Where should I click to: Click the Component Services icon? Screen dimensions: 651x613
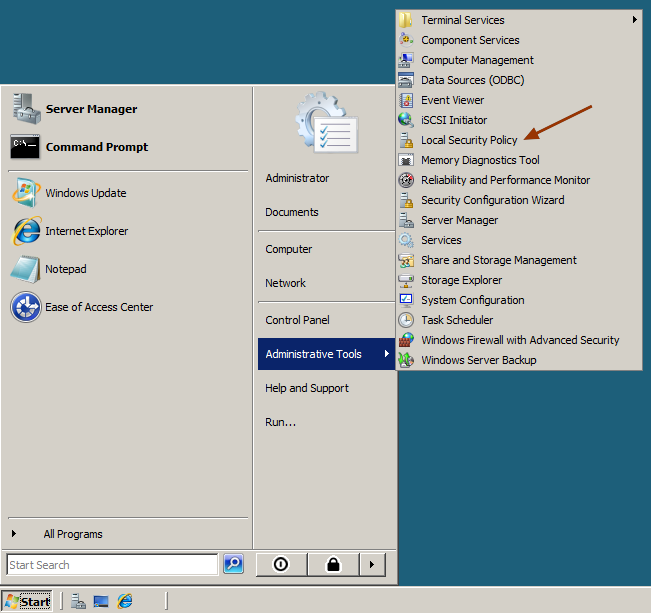pyautogui.click(x=406, y=40)
